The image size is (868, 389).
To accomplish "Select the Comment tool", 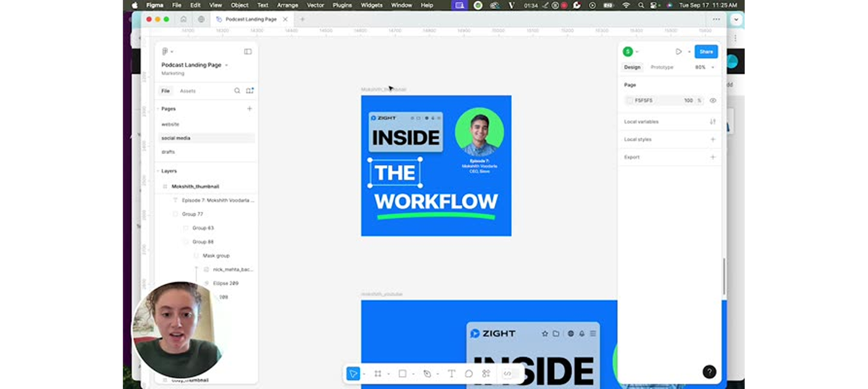I will pyautogui.click(x=469, y=374).
